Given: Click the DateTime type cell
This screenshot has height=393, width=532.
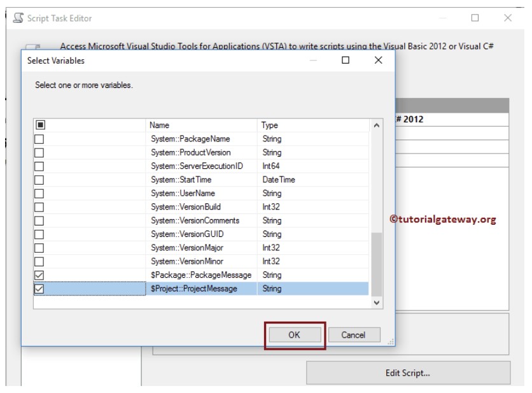Looking at the screenshot, I should [x=313, y=180].
